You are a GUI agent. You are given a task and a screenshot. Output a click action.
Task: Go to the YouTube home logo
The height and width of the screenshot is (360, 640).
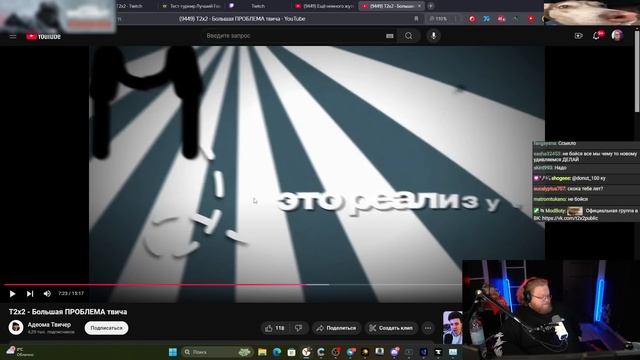click(44, 36)
